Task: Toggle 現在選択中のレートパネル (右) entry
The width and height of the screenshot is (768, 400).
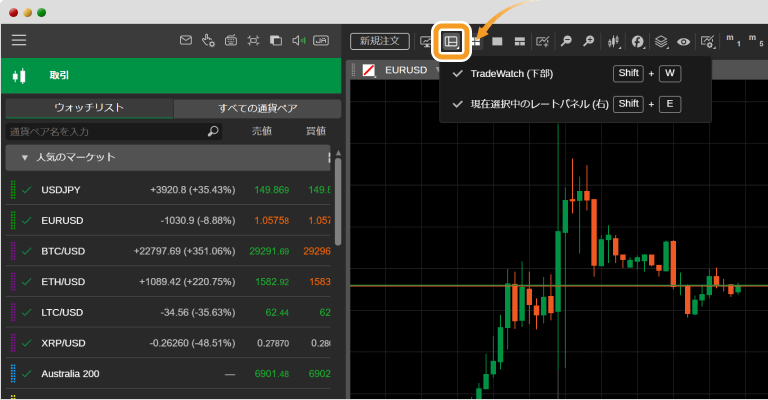Action: [x=575, y=104]
